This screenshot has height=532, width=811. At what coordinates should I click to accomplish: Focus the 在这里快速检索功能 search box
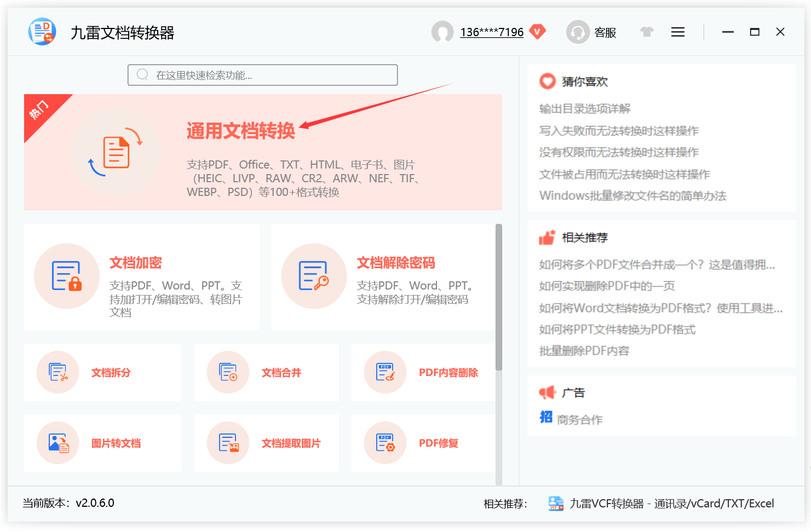[263, 75]
